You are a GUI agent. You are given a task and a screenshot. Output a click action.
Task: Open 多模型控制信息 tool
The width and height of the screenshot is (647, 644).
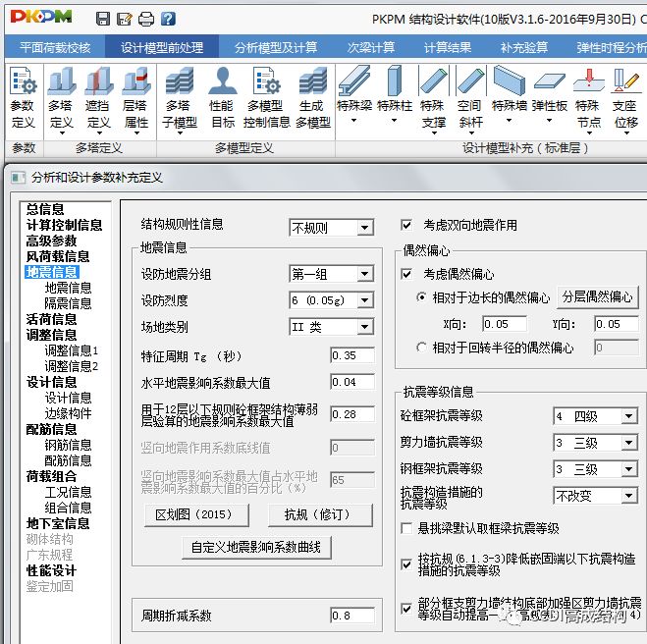[266, 98]
